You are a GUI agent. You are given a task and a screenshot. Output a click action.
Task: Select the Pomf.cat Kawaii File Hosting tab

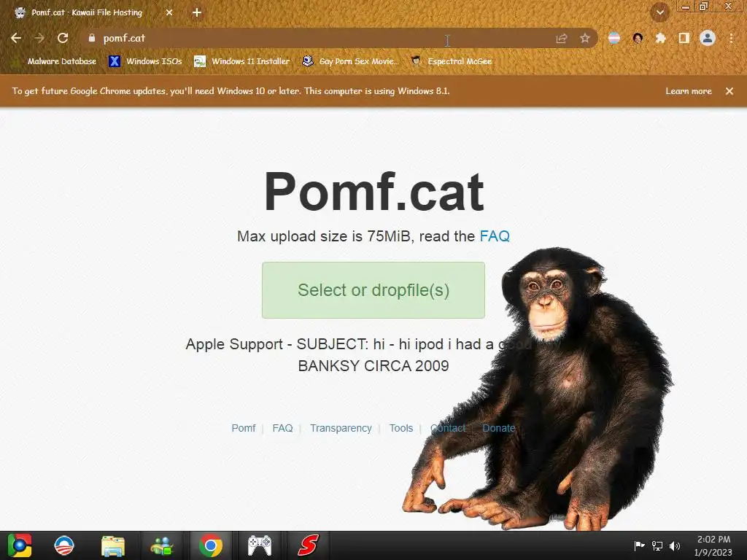tap(87, 13)
